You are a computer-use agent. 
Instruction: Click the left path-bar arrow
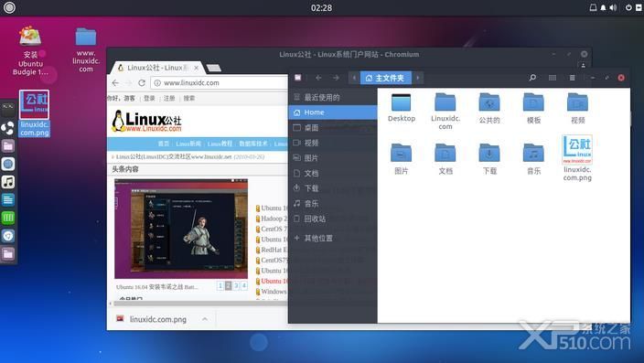point(354,78)
